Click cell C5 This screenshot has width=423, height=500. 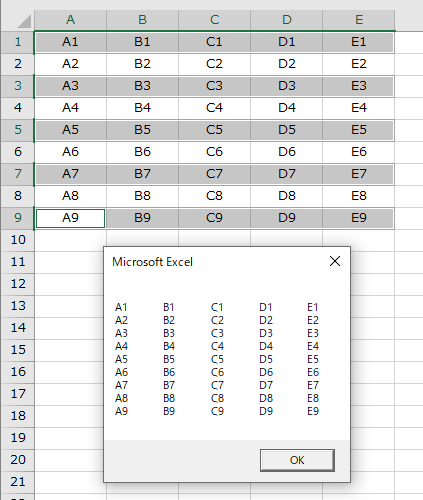pos(214,130)
